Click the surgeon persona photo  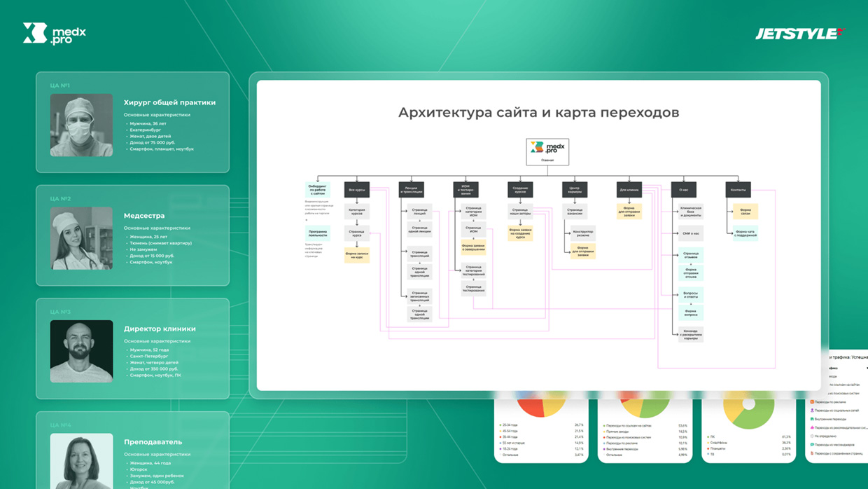[81, 125]
